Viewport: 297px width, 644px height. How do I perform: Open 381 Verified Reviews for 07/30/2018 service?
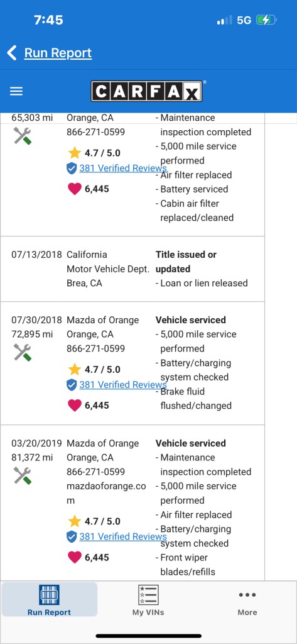point(123,384)
